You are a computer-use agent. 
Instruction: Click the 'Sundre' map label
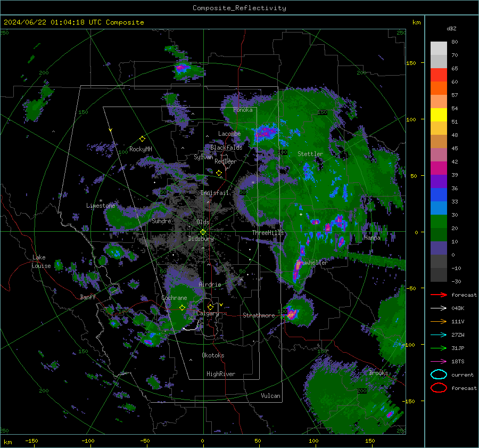[161, 221]
